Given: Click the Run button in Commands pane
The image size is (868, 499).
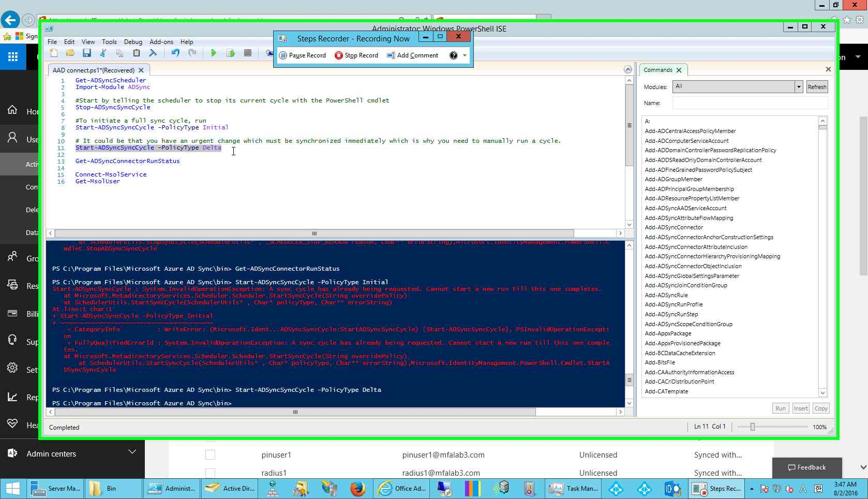Looking at the screenshot, I should click(781, 408).
